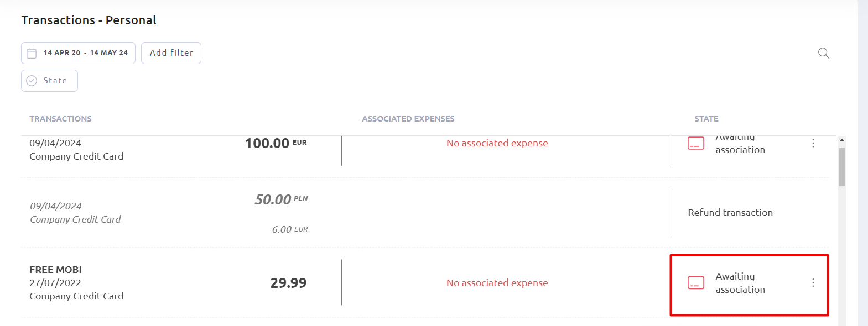The height and width of the screenshot is (326, 868).
Task: Click the search magnifier icon
Action: coord(823,53)
